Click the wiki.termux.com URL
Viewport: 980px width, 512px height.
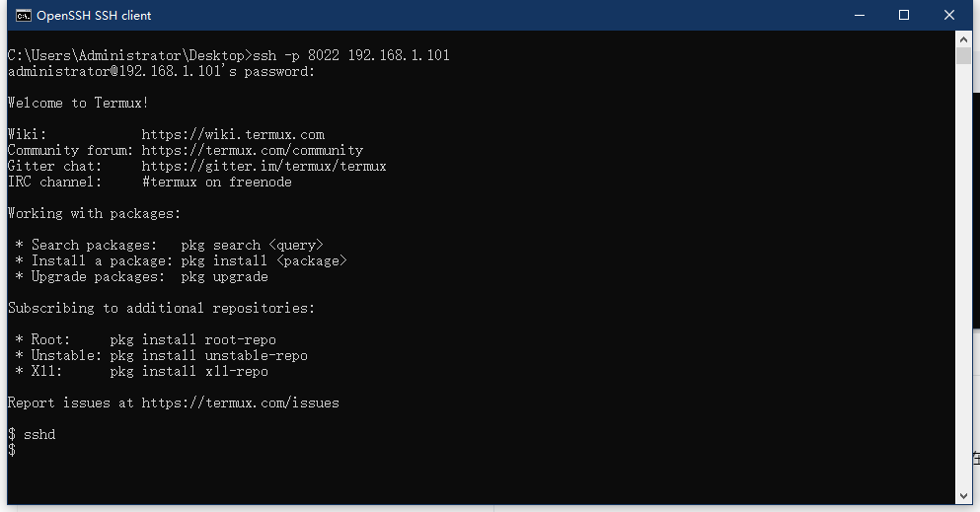pos(233,134)
